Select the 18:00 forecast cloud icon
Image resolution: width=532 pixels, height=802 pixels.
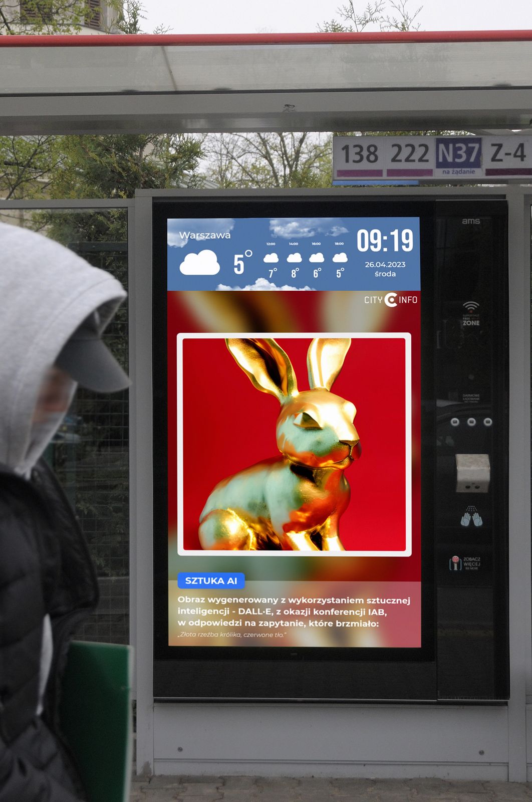coord(340,258)
